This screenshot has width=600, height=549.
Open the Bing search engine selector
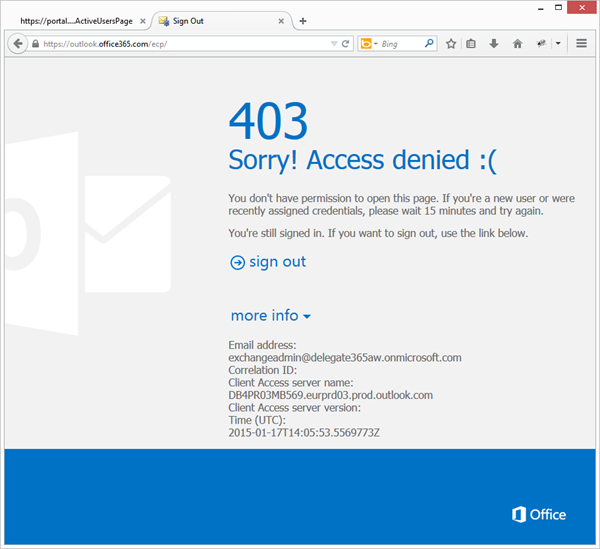(369, 44)
